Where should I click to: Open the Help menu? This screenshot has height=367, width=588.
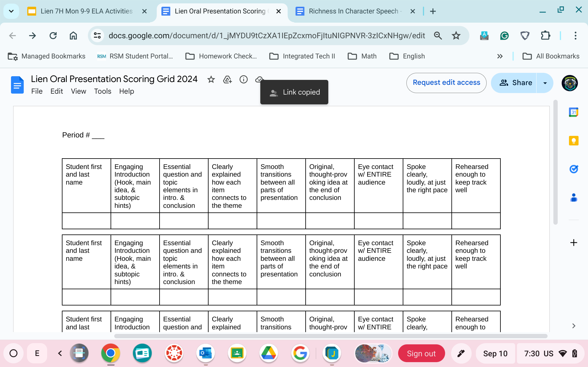126,91
